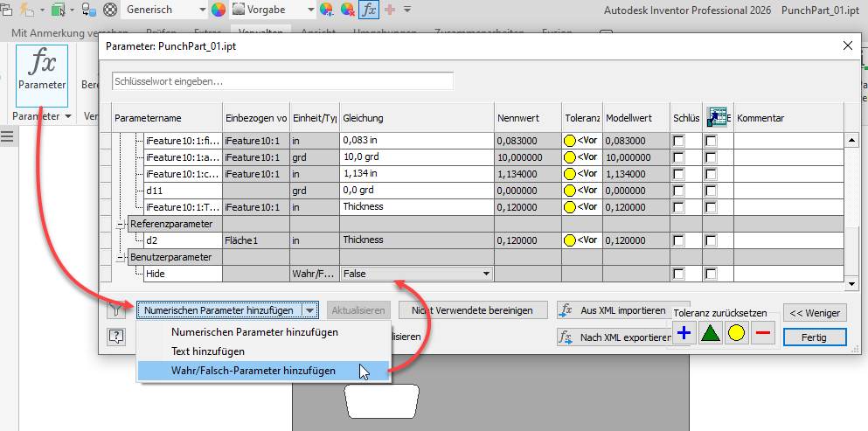This screenshot has width=868, height=431.
Task: Click the Schlüsselwort eingeben search field
Action: pos(283,81)
